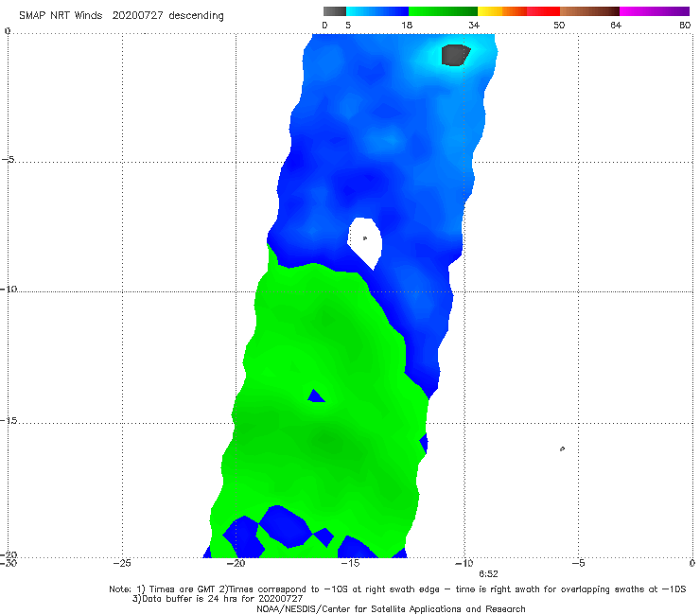This screenshot has height=615, width=700.
Task: Click the color bar label '34'
Action: (474, 26)
